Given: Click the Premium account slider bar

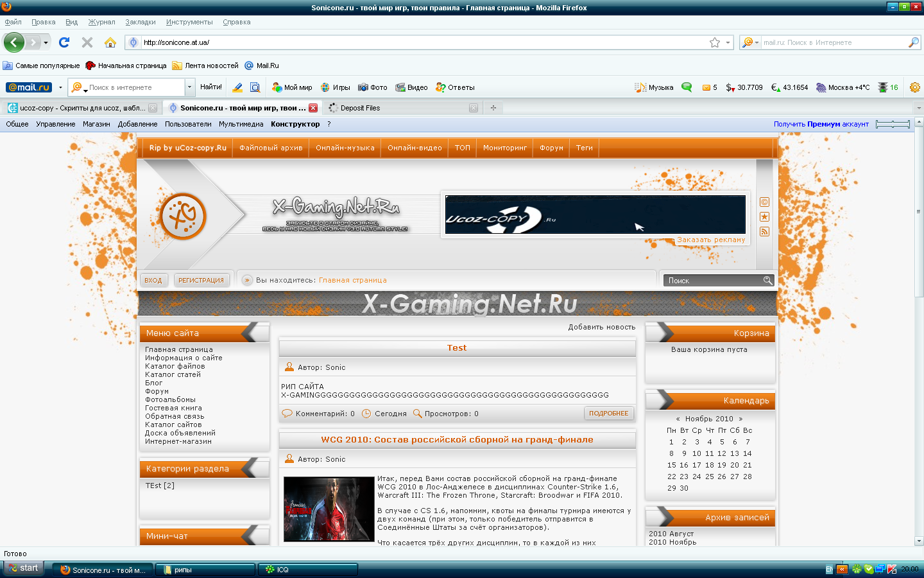Looking at the screenshot, I should pos(893,124).
